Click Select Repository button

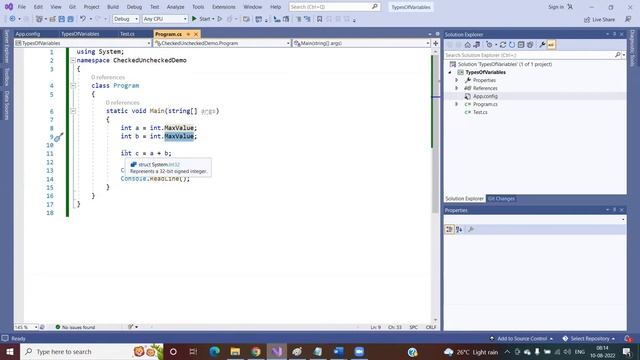coord(589,338)
